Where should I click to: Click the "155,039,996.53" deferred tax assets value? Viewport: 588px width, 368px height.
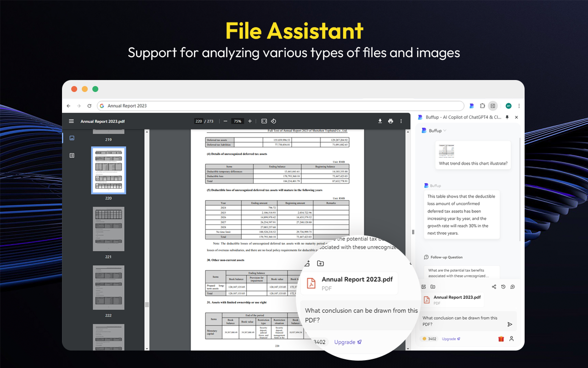(281, 140)
